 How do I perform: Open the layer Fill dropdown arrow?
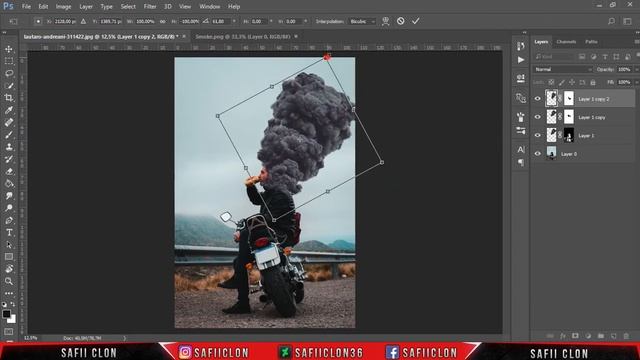click(x=636, y=82)
